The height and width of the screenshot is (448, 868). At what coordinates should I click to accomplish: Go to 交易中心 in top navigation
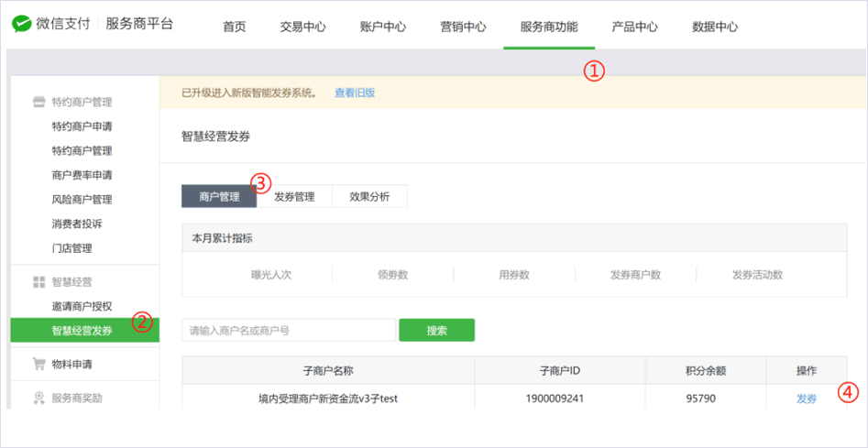(x=303, y=27)
